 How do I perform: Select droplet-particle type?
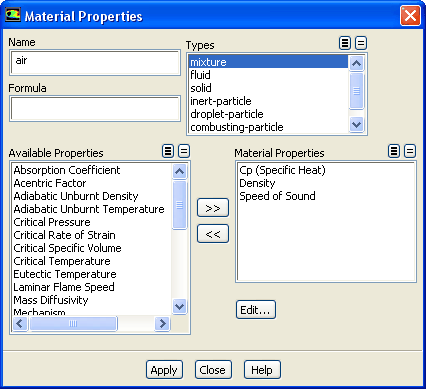click(268, 114)
